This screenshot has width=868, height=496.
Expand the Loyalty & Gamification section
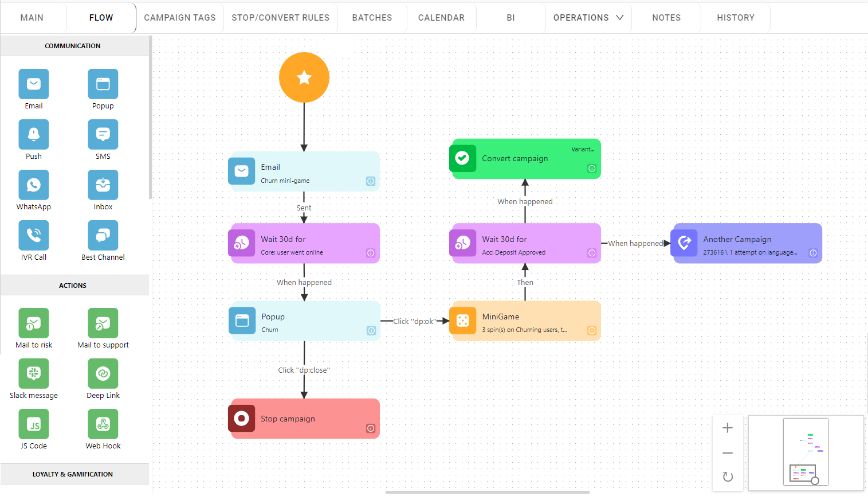[73, 474]
